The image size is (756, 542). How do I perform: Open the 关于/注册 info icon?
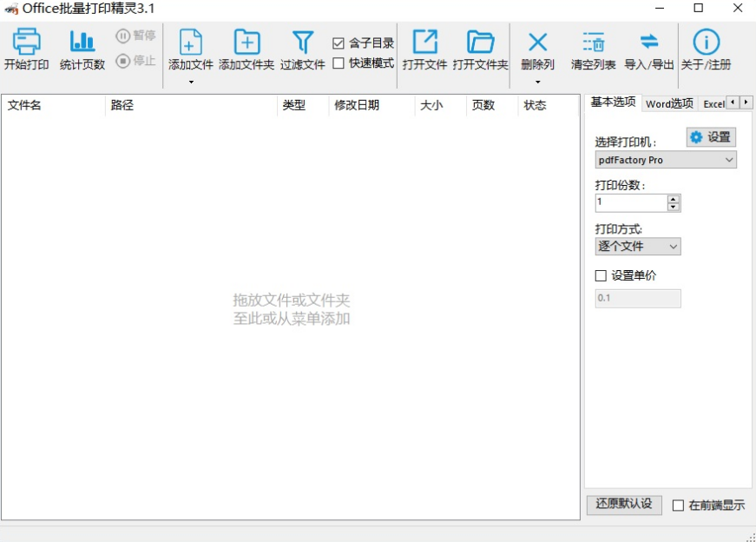pos(706,42)
